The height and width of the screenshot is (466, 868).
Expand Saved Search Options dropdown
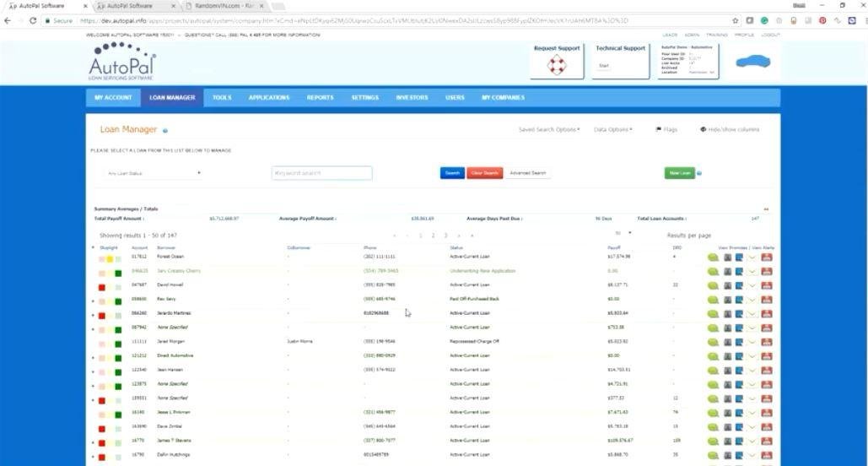click(549, 129)
